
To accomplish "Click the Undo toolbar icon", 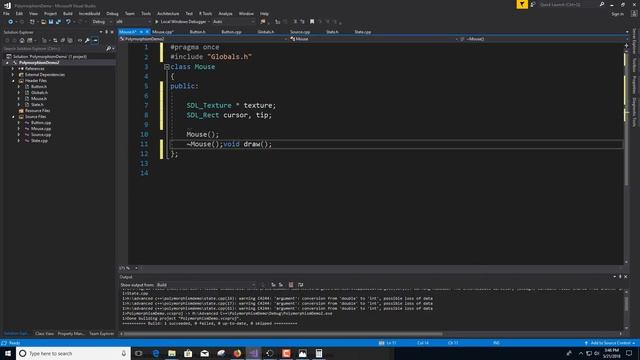I will tap(68, 22).
